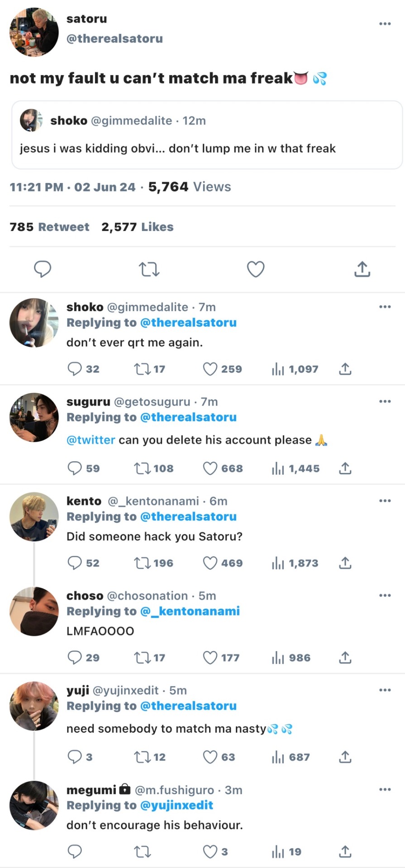
Task: Reply to satoru's main tweet
Action: point(43,269)
